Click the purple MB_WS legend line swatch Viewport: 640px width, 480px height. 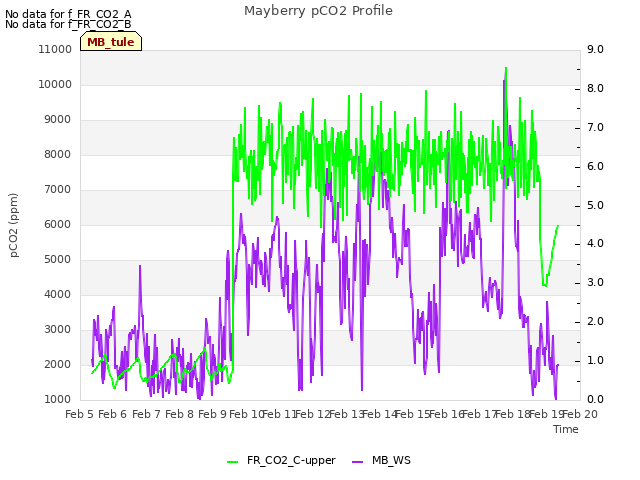[x=358, y=461]
